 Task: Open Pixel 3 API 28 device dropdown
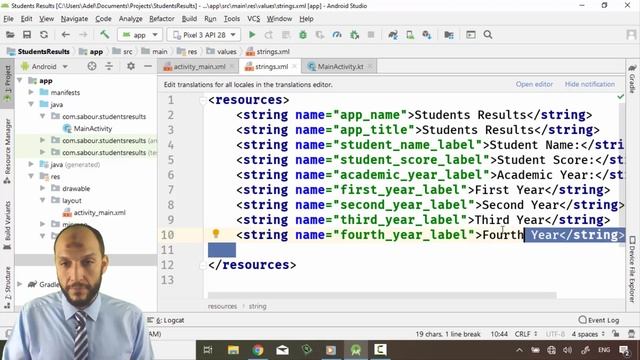coord(204,35)
